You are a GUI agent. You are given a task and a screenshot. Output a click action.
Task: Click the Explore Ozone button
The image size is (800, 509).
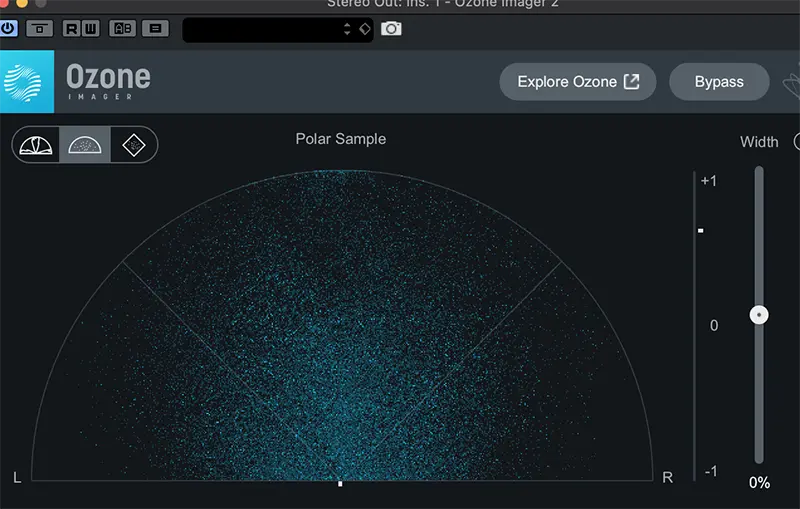pyautogui.click(x=577, y=82)
